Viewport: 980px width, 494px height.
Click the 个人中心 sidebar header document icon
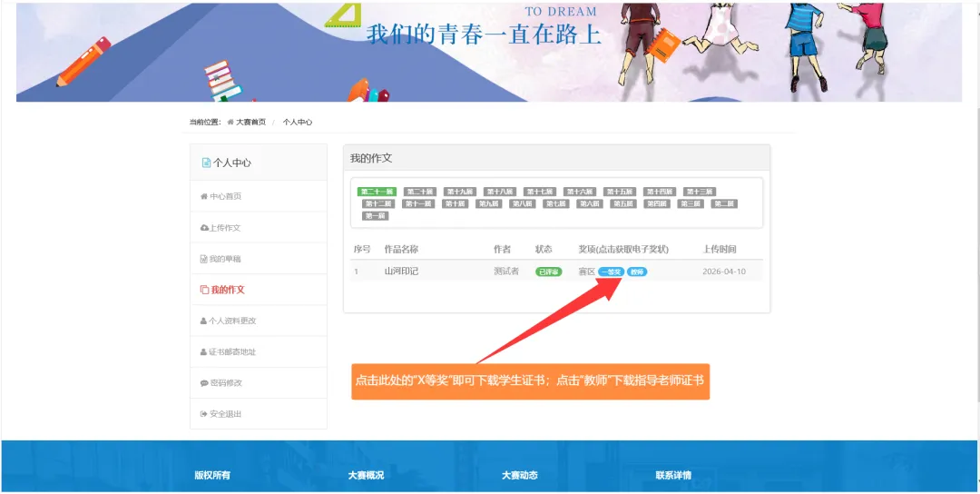[206, 163]
